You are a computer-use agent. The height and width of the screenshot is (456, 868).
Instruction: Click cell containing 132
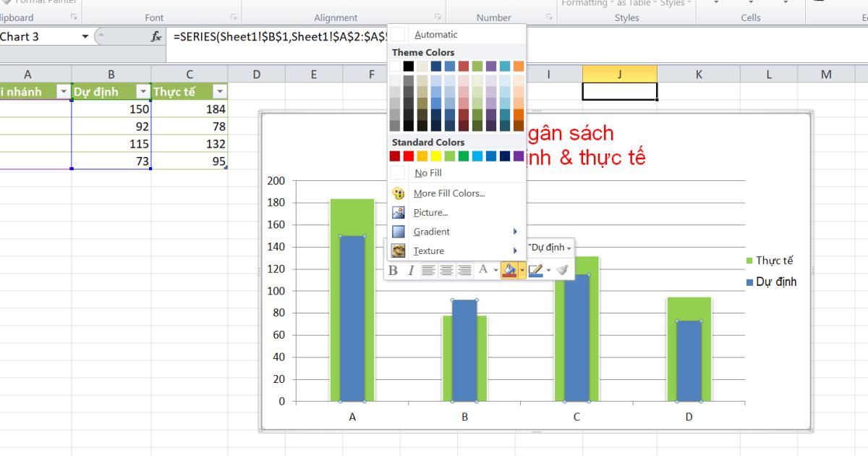tap(190, 144)
